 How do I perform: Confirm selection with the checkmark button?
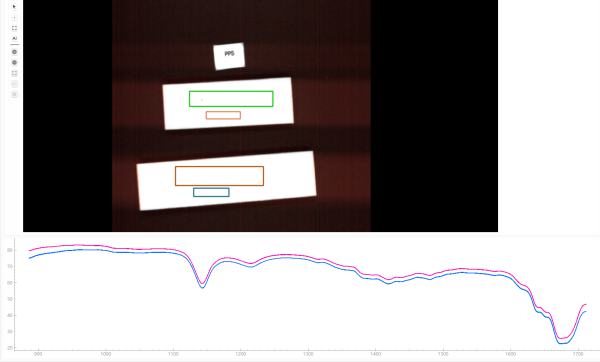tap(14, 84)
